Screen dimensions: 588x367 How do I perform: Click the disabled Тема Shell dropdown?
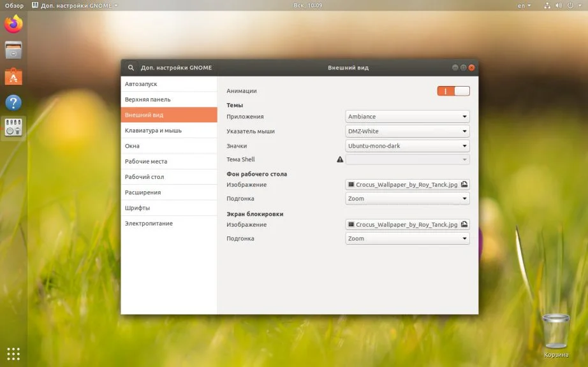[408, 159]
